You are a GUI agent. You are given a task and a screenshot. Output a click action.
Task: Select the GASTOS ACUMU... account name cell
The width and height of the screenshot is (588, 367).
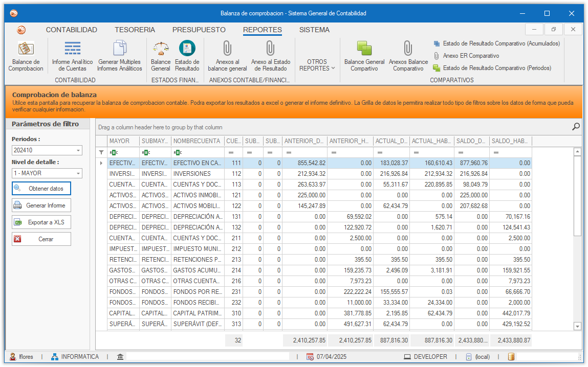coord(198,270)
